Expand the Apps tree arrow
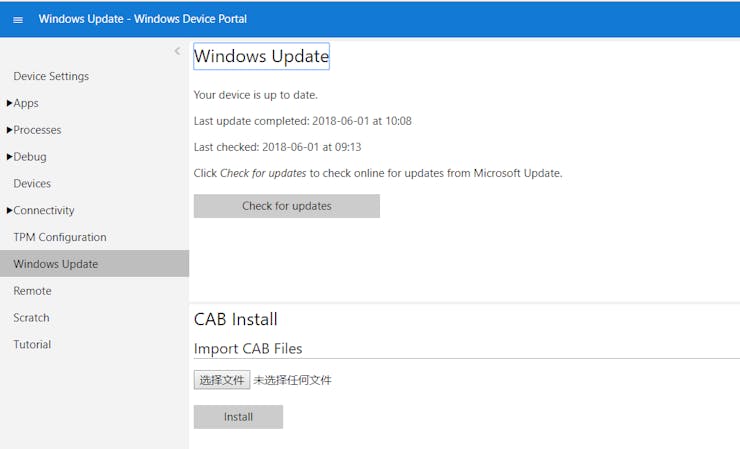Screen dimensions: 740x449 9,103
